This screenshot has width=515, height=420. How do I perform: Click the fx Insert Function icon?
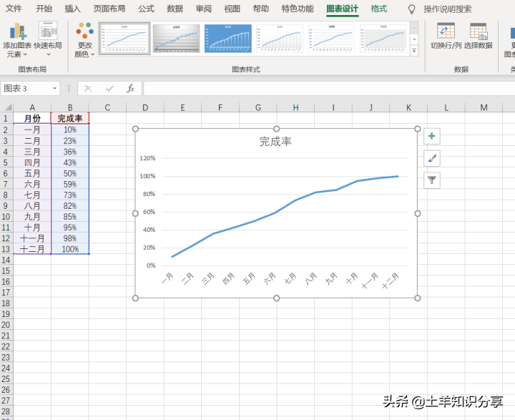point(130,89)
